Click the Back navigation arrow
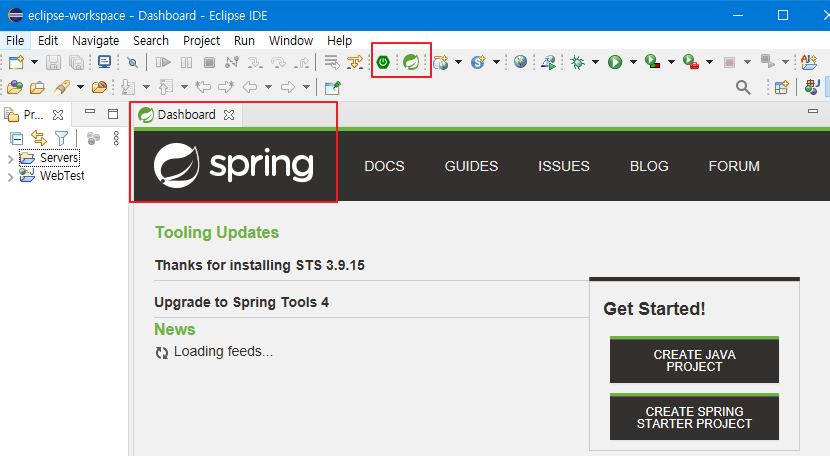The width and height of the screenshot is (830, 456). (250, 87)
